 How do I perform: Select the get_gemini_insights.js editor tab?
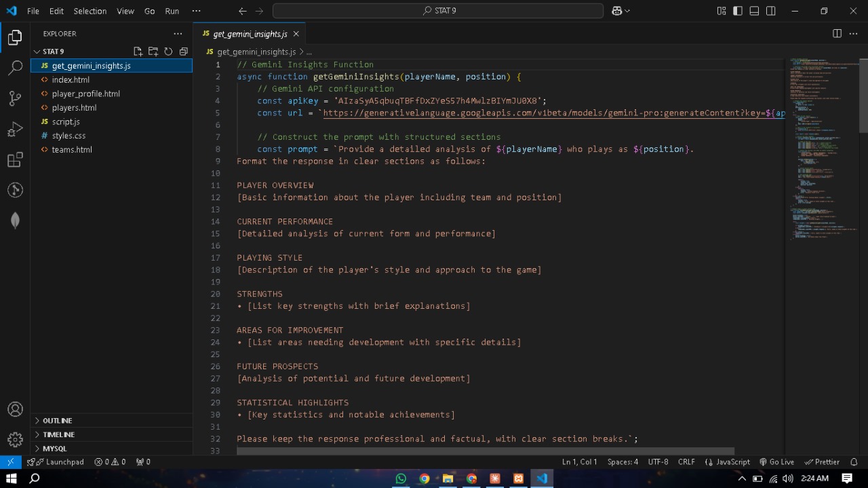click(250, 33)
